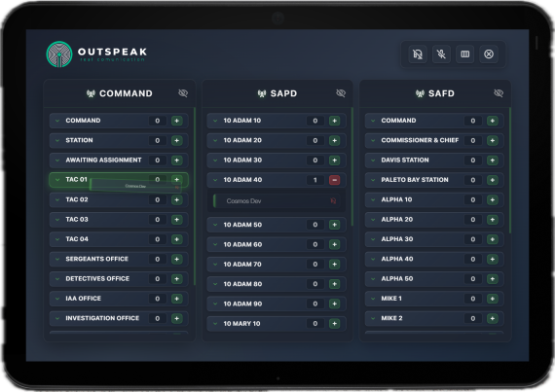Click the mute icon beside Cosmos Dev
The height and width of the screenshot is (392, 555).
(333, 200)
